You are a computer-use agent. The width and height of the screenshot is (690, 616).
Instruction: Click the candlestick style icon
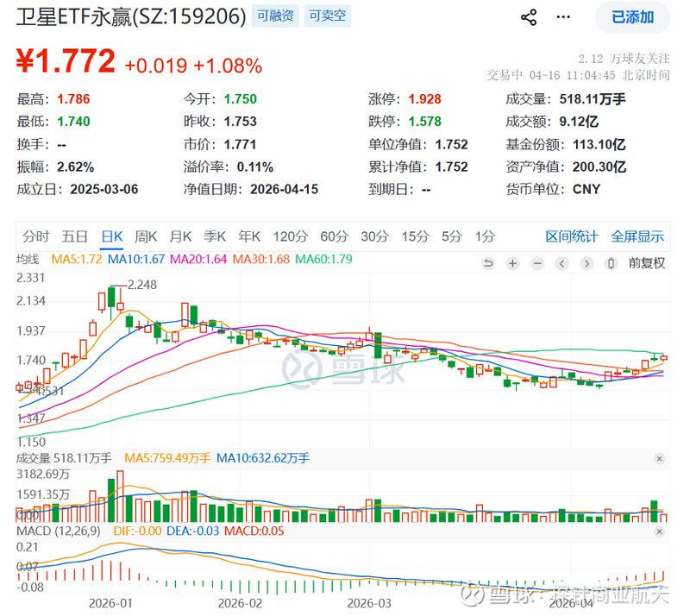coord(611,264)
